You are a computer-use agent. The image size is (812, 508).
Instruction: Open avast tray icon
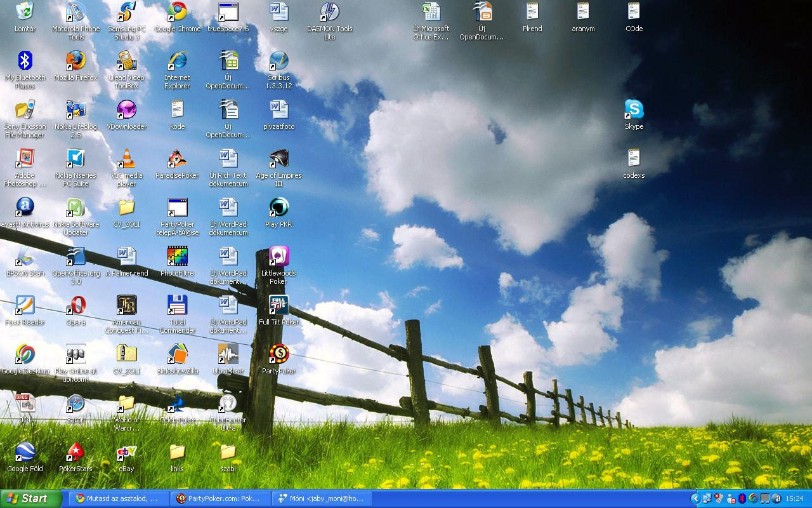776,499
